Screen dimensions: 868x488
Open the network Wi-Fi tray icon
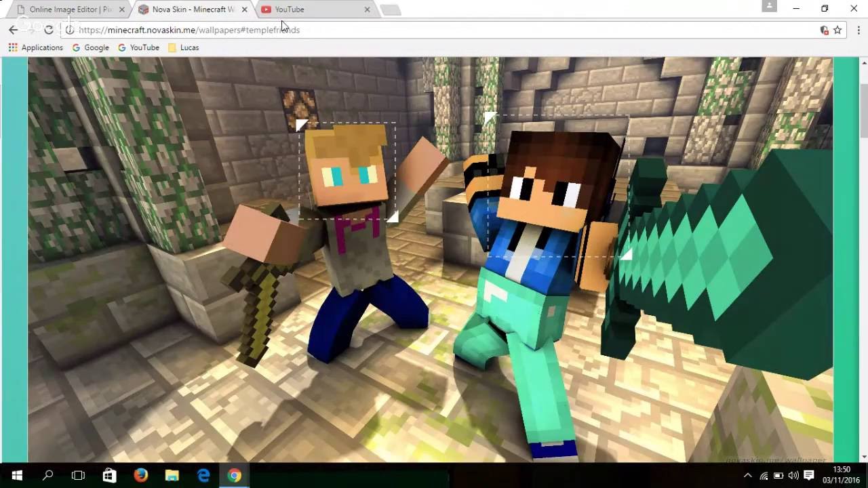point(764,476)
